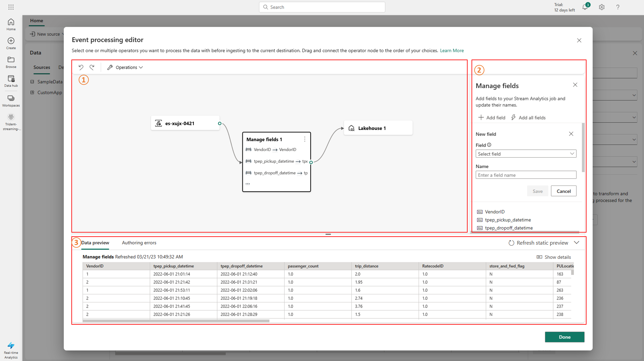Click the RatecodeID column header
This screenshot has width=644, height=361.
(x=452, y=266)
